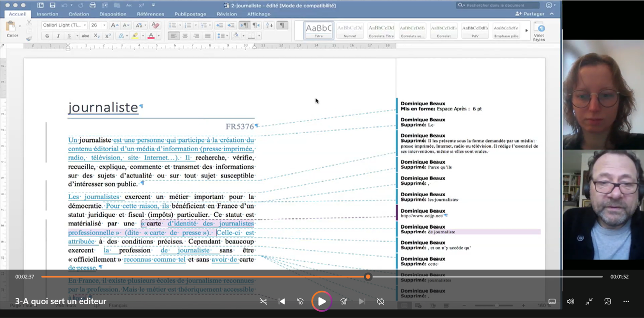The width and height of the screenshot is (644, 318).
Task: Apply Correlats Titre style
Action: click(381, 31)
